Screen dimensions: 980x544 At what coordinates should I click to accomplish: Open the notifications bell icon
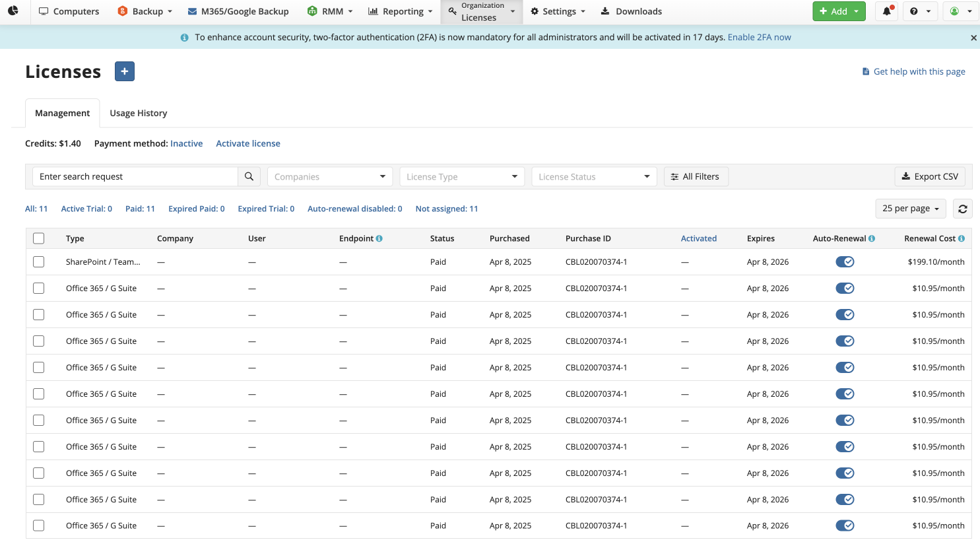tap(886, 11)
